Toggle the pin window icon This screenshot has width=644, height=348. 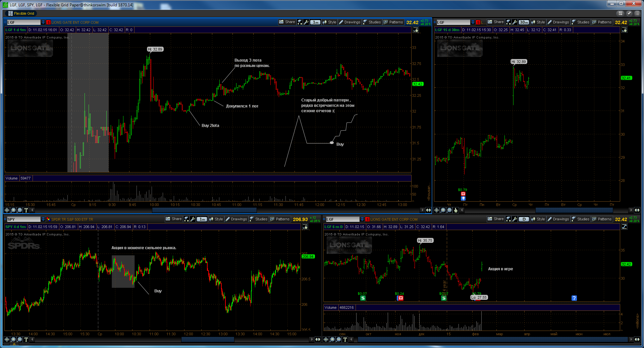coord(629,13)
